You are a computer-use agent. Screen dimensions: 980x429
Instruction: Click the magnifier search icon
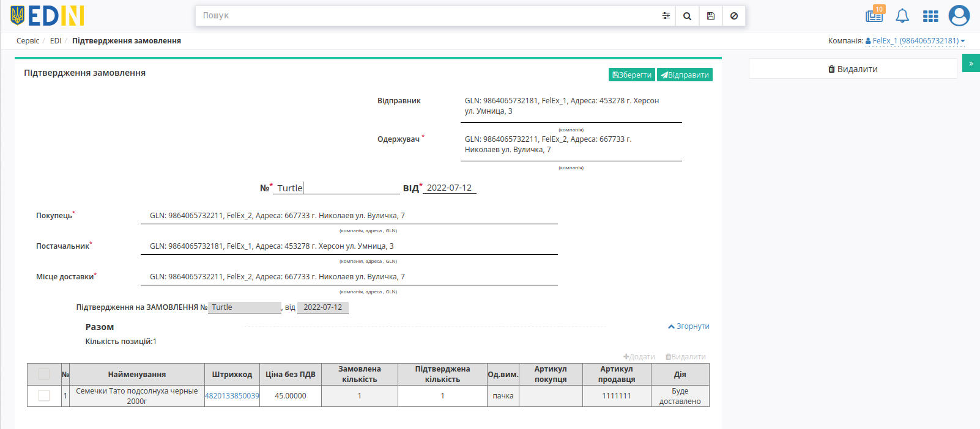tap(687, 16)
